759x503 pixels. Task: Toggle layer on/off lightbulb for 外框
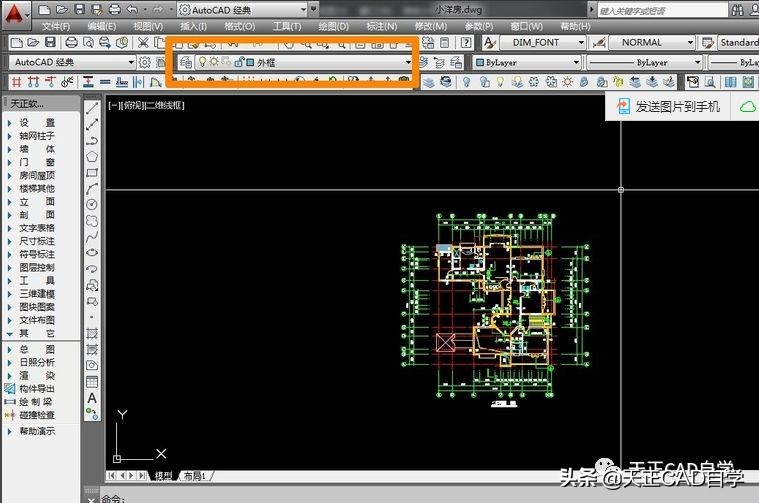(x=202, y=62)
